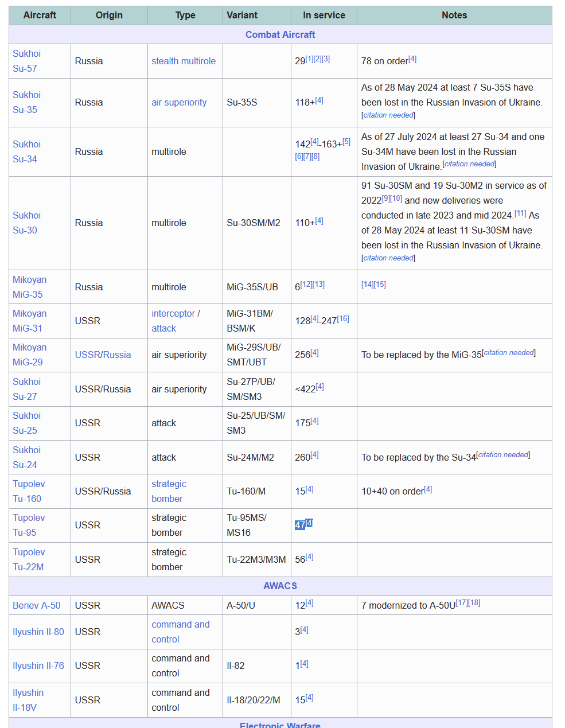Open the Mikoyan MiG-31 aircraft link
The image size is (565, 728).
tap(30, 321)
